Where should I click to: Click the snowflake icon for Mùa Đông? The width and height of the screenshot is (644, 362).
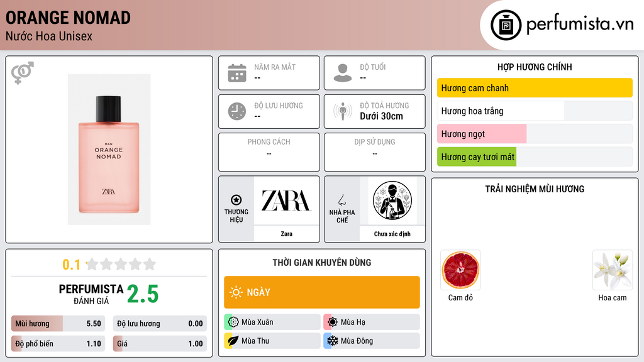(333, 341)
